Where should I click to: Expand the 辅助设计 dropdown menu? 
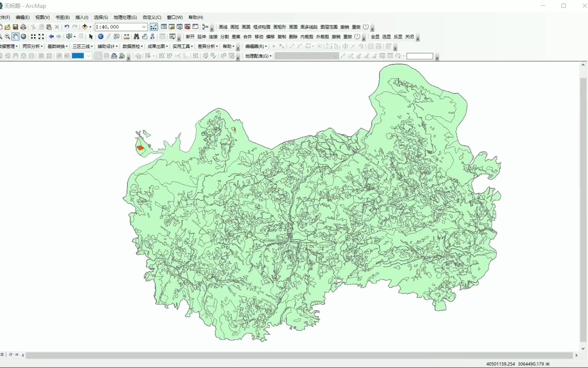(x=108, y=46)
